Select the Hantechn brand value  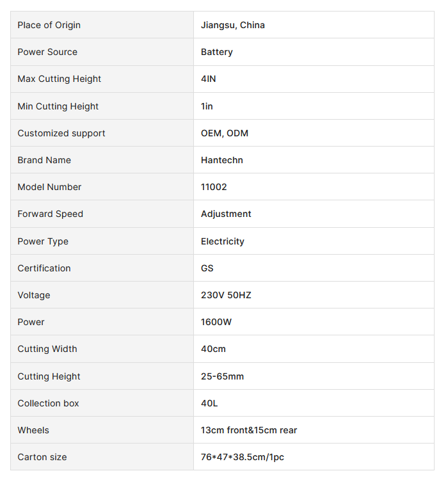pyautogui.click(x=222, y=160)
